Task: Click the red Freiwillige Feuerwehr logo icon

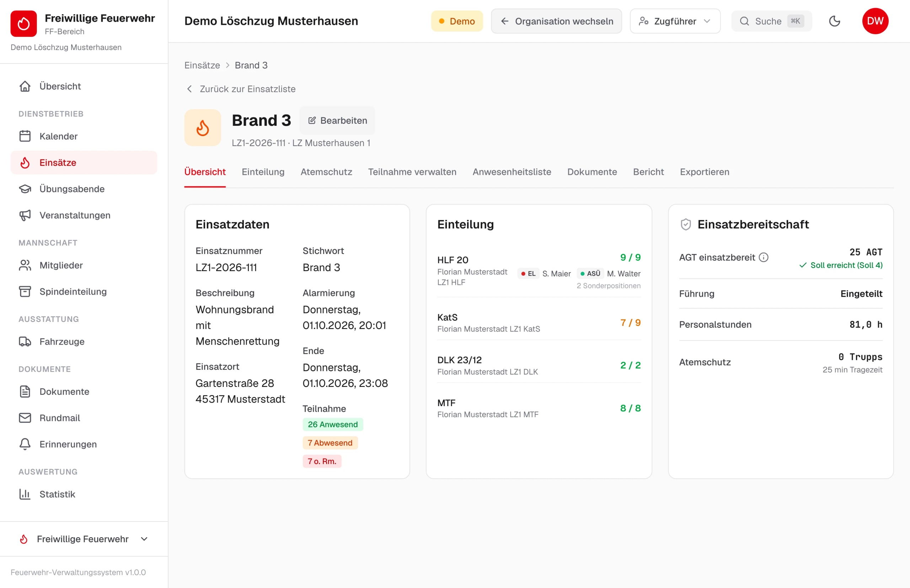Action: (x=24, y=24)
